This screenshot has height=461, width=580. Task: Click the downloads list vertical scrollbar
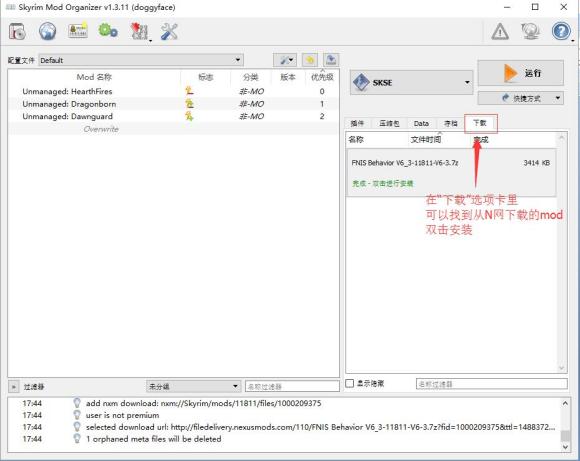point(562,252)
